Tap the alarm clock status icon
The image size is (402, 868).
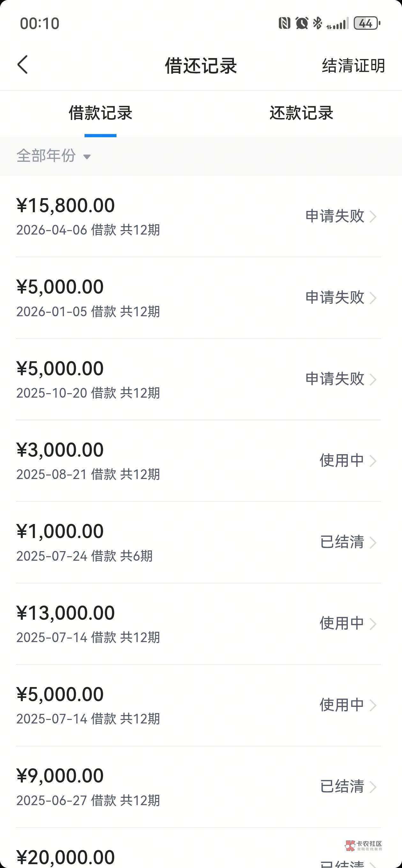(301, 23)
